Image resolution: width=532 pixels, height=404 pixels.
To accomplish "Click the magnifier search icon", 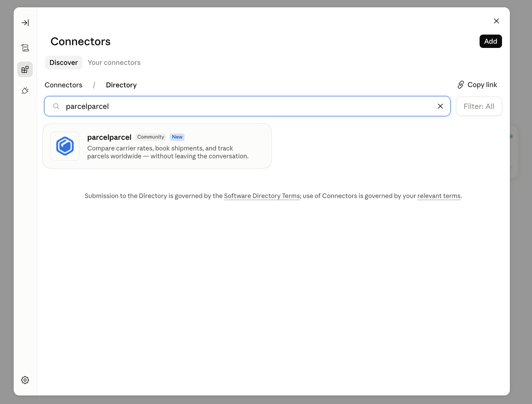I will pos(56,106).
